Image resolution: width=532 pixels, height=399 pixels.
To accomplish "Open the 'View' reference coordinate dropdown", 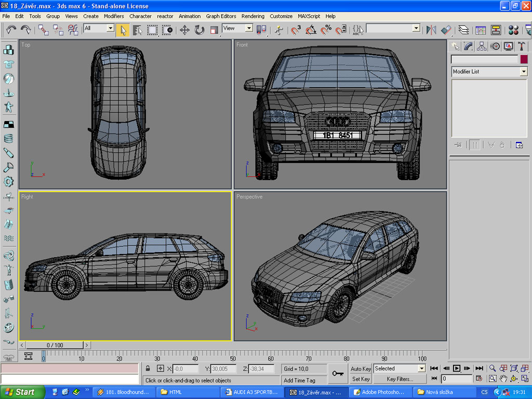I will point(249,28).
